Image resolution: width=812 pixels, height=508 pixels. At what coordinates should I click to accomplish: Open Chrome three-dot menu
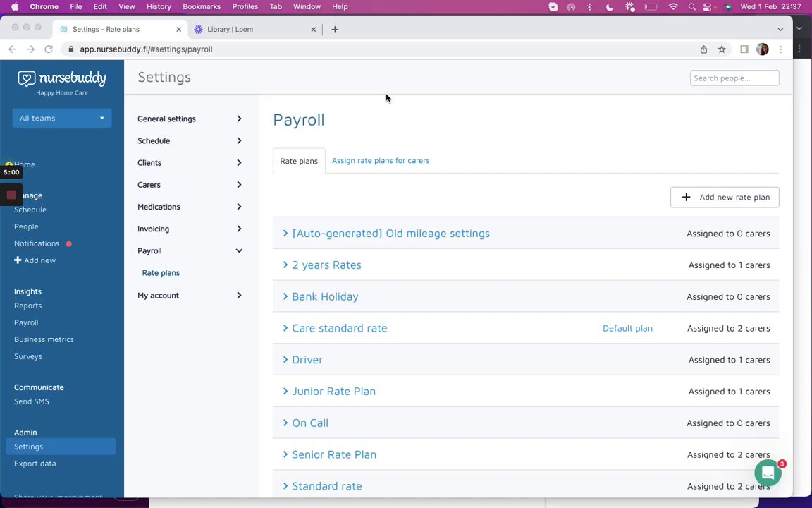780,49
